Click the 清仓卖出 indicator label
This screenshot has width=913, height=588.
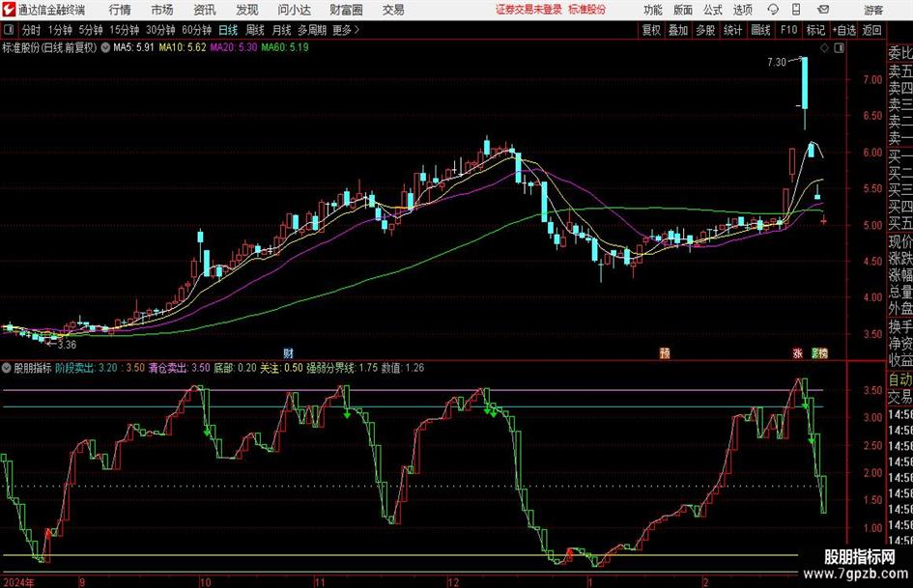(x=168, y=368)
